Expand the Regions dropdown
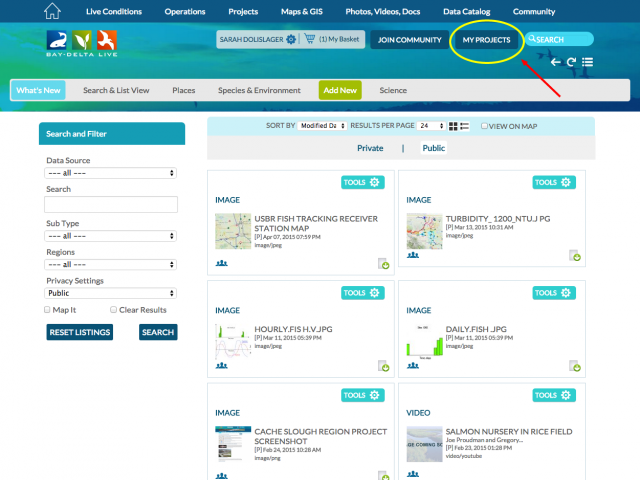640x480 pixels. pyautogui.click(x=110, y=264)
